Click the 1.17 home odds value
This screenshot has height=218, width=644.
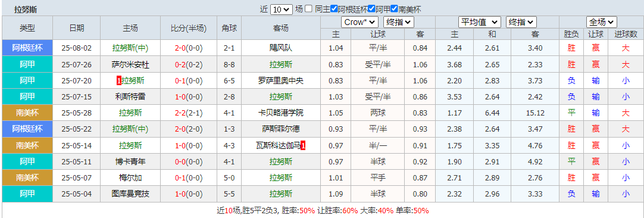point(455,113)
